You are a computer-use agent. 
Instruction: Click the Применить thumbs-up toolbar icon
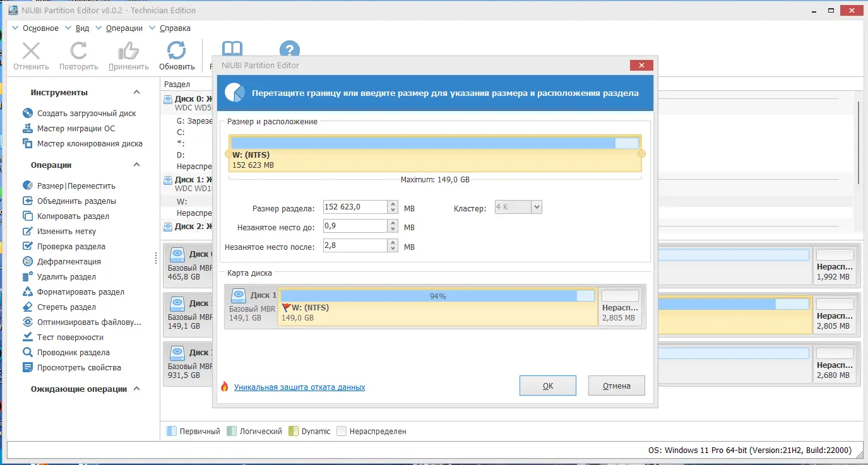(129, 51)
